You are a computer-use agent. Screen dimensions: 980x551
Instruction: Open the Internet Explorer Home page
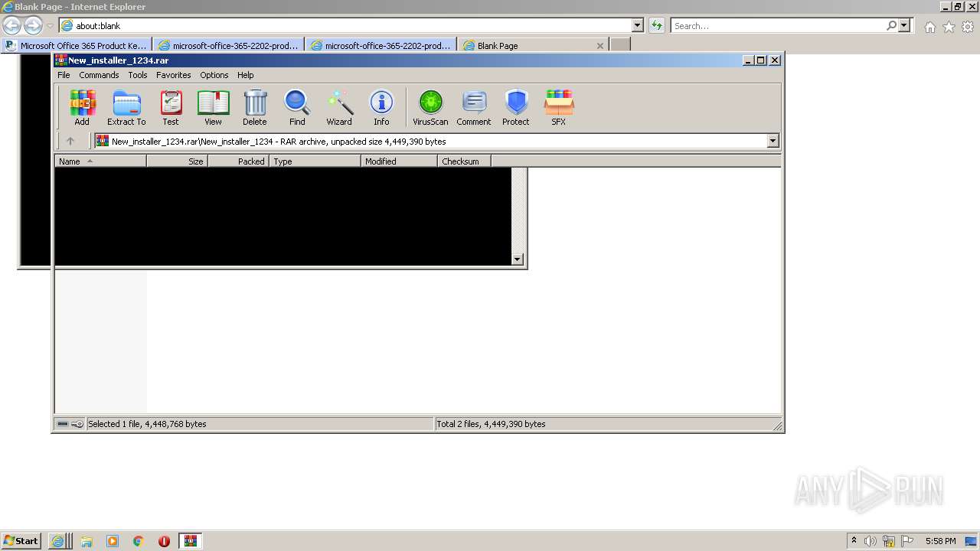(x=929, y=27)
